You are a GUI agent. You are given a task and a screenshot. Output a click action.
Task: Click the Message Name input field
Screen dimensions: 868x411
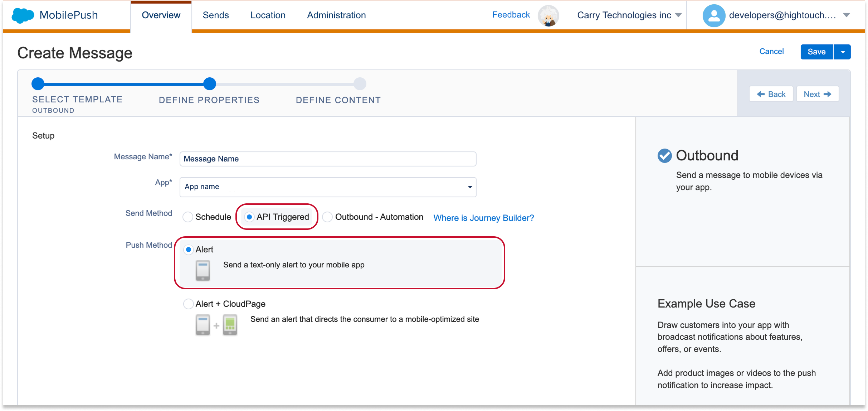pos(328,159)
